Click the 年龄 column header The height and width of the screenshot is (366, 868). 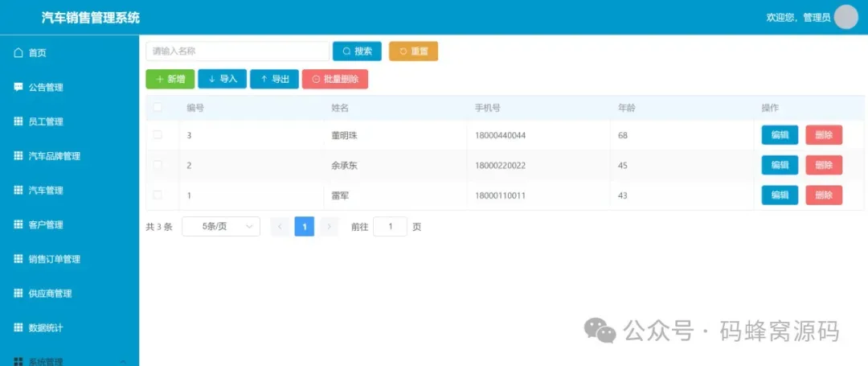click(627, 108)
